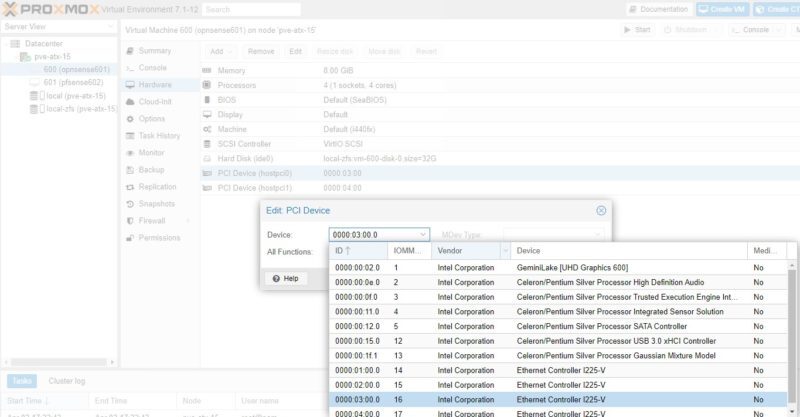Choose Gaussian Mixture Model device

tap(558, 356)
